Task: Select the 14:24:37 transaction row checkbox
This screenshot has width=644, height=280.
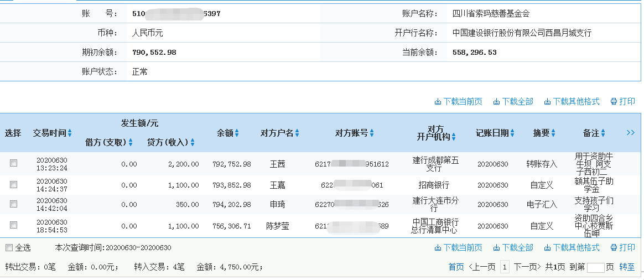Action: pos(14,184)
